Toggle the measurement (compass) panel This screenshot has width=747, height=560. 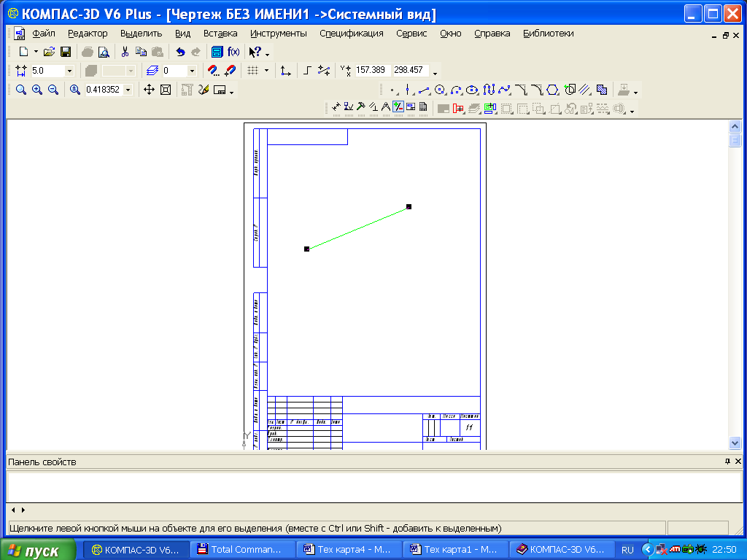[386, 108]
